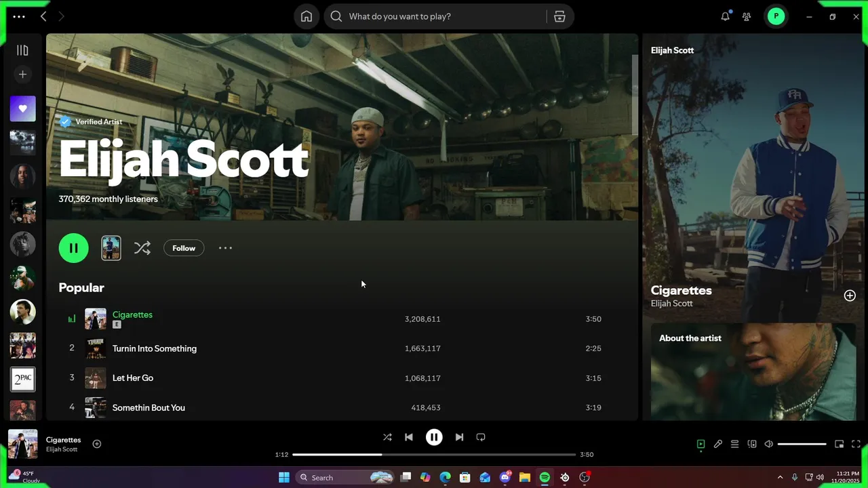
Task: Open more options for Elijah Scott
Action: tap(225, 248)
